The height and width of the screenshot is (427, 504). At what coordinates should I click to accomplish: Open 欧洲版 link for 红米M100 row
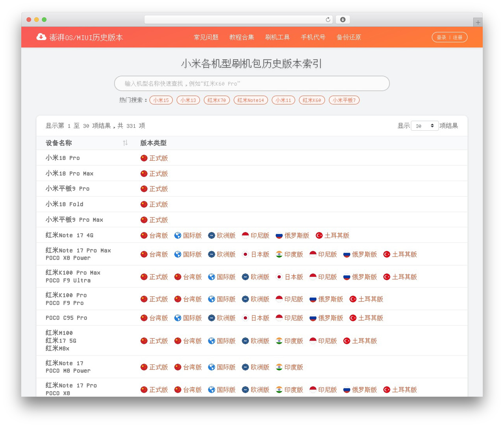(x=260, y=341)
